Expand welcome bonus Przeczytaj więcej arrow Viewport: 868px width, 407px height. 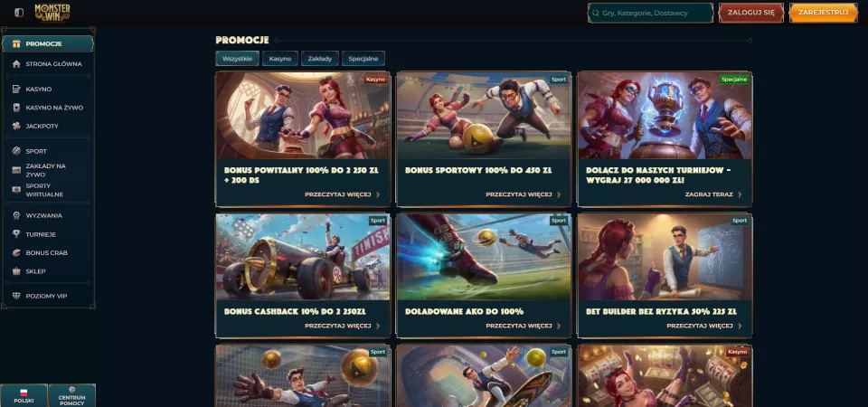click(x=378, y=195)
